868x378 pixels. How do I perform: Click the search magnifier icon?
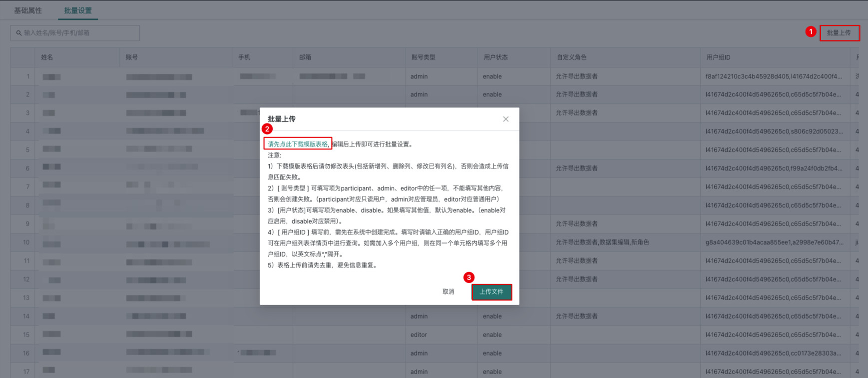(19, 33)
